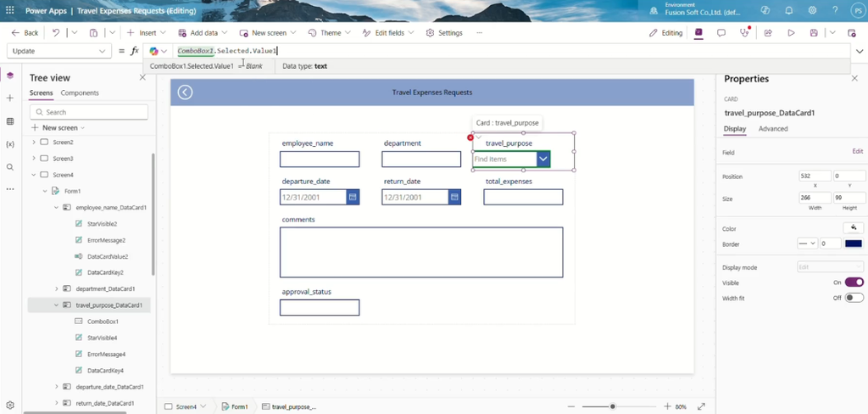Click the Edit link next to Field
Screen dimensions: 868x414
[858, 151]
